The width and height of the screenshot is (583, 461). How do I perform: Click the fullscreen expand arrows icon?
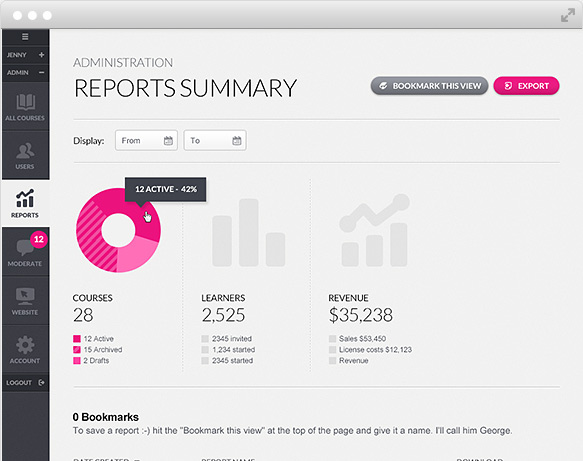coord(568,15)
